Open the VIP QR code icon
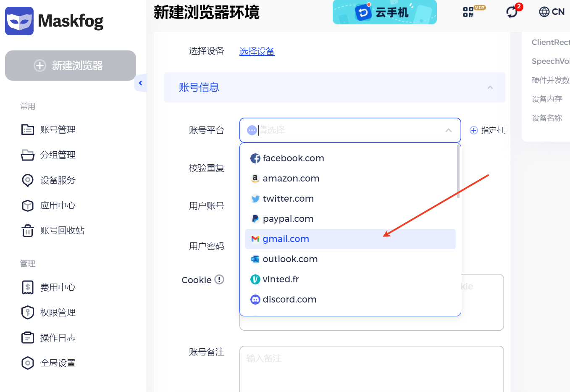 (x=471, y=11)
